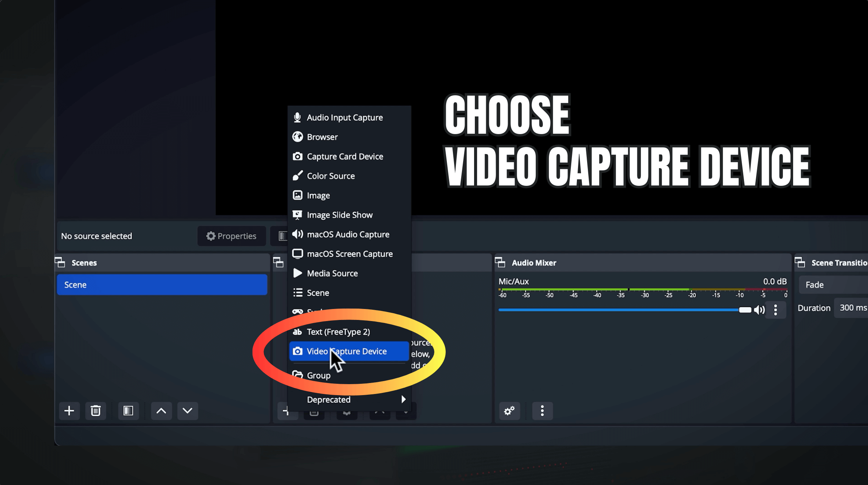This screenshot has width=868, height=485.
Task: Open scene filters icon in Scenes panel
Action: tap(128, 411)
